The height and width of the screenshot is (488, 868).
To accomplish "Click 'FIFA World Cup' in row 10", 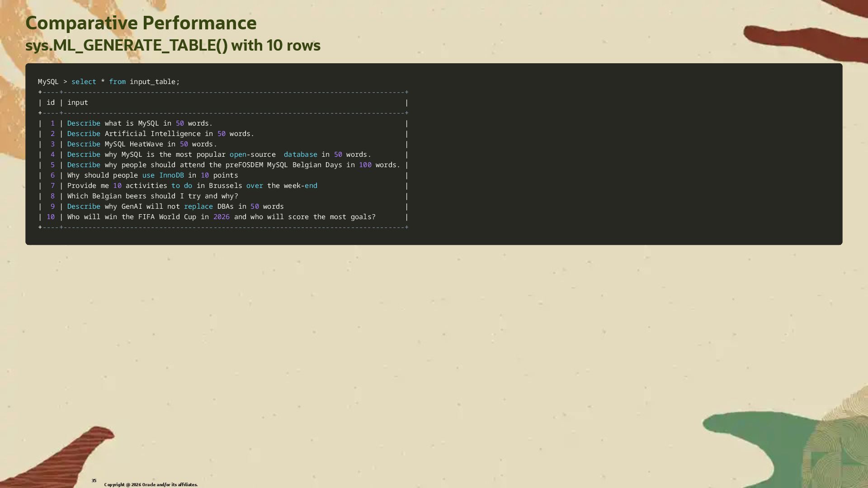I will point(167,217).
